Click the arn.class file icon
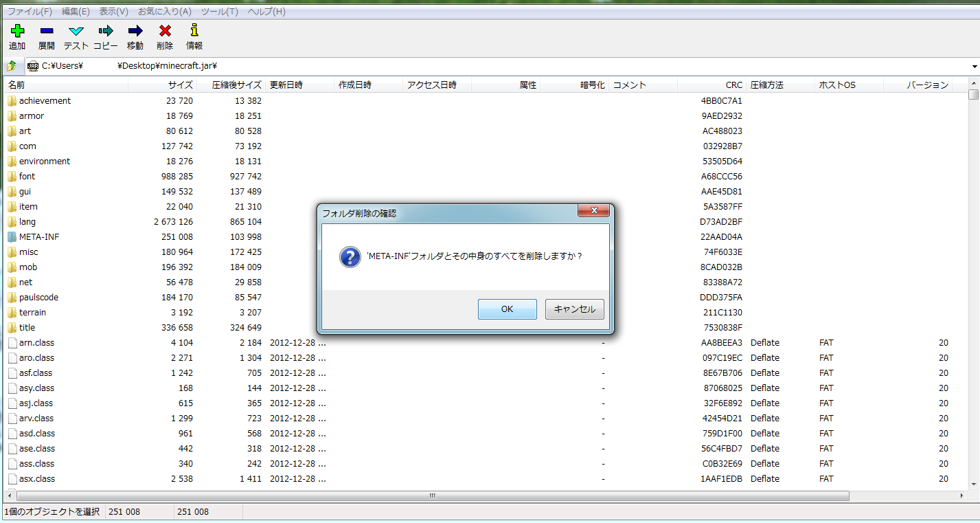Image resolution: width=980 pixels, height=523 pixels. tap(12, 342)
